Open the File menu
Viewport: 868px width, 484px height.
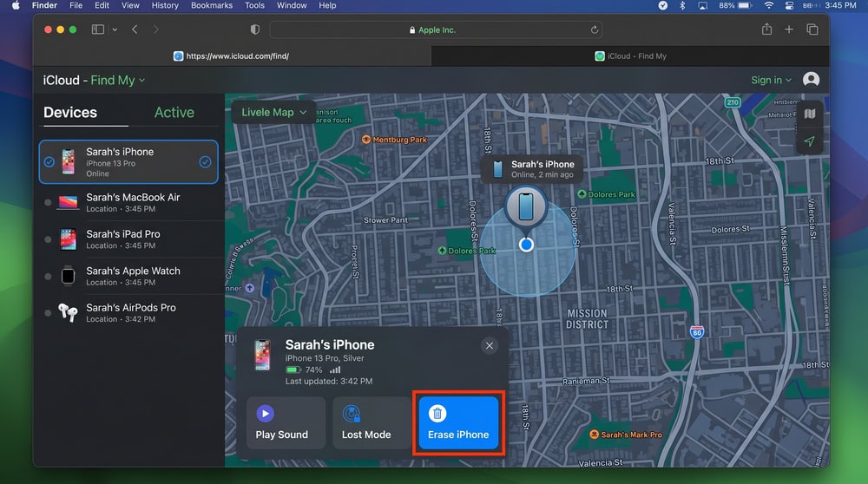tap(76, 5)
